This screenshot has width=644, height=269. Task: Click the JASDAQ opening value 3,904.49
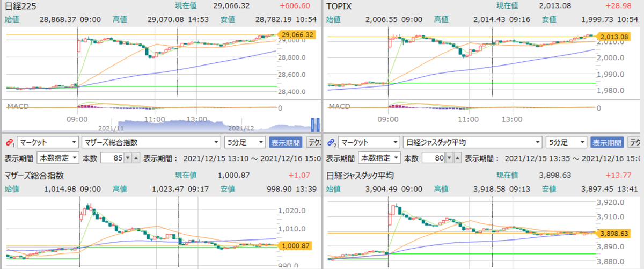[x=383, y=188]
